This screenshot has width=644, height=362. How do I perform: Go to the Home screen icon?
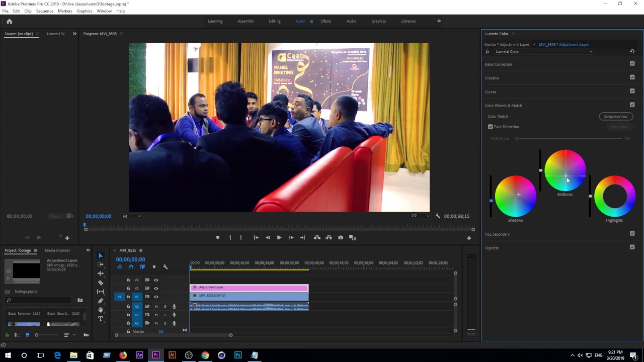(9, 21)
